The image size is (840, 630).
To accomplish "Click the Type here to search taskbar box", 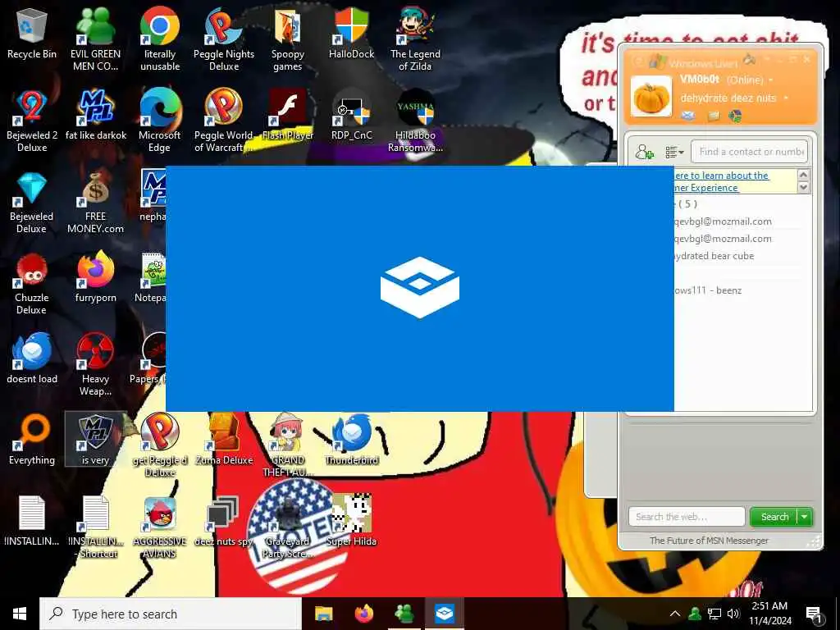I will click(x=171, y=614).
